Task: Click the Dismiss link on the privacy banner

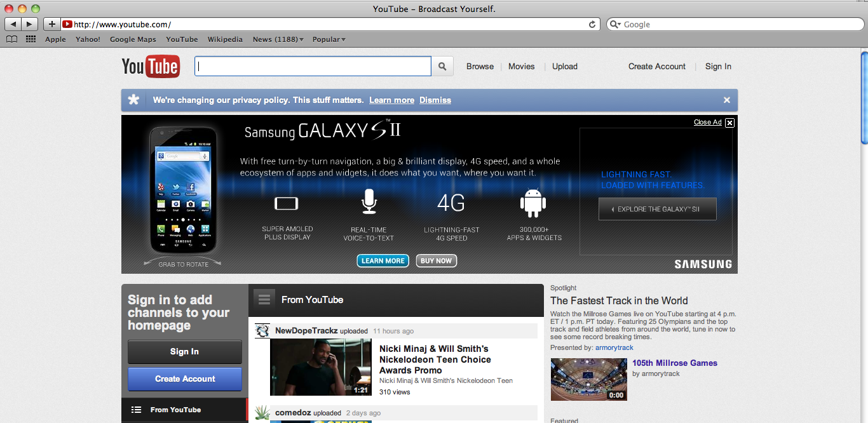Action: click(435, 100)
